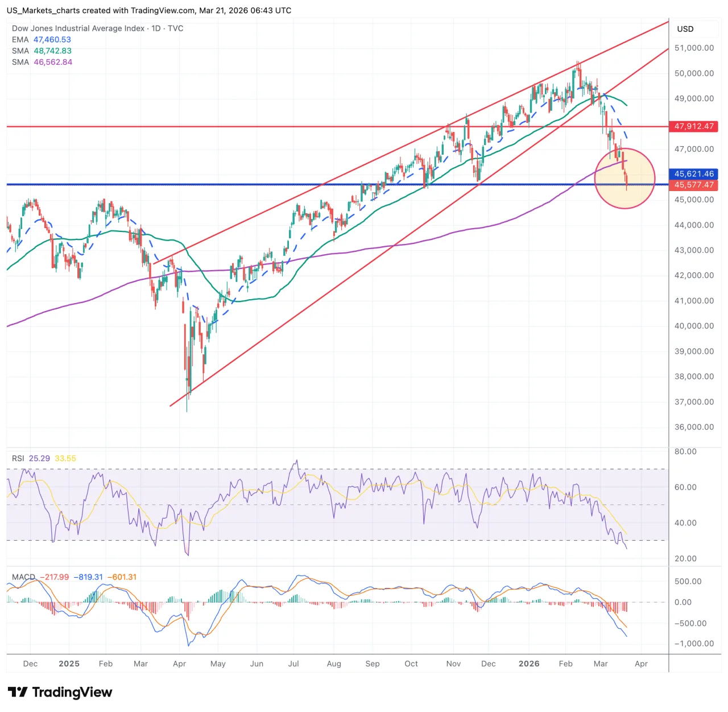Select the SMA 48,742.83 legend entry
728x712 pixels.
(x=42, y=51)
